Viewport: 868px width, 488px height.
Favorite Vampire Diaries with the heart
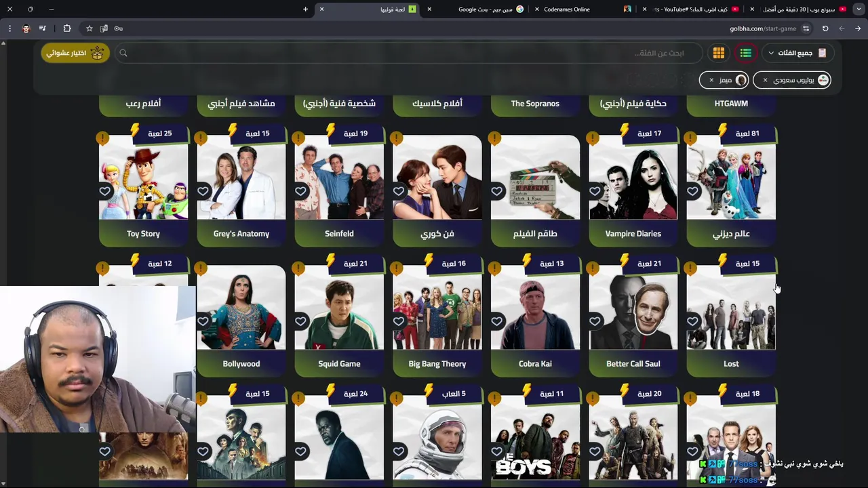595,191
